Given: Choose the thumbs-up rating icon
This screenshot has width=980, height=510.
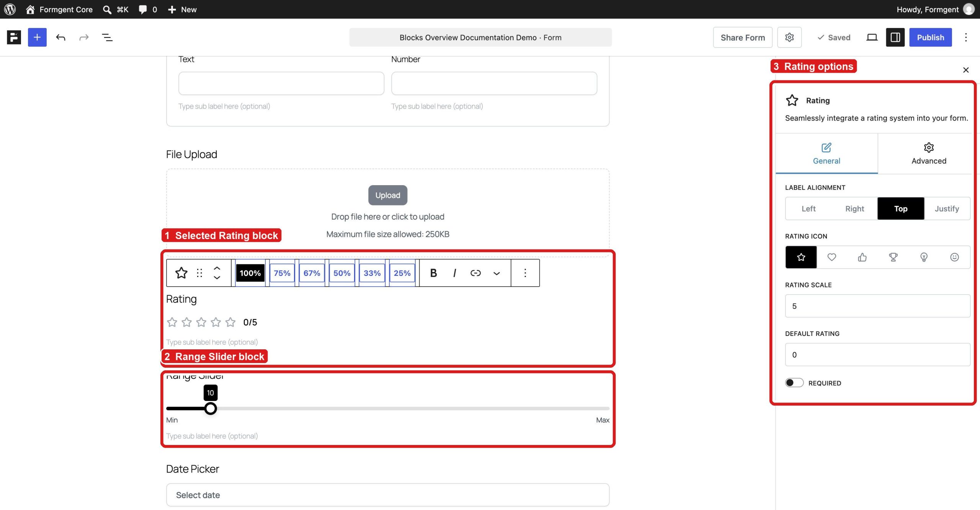Looking at the screenshot, I should tap(862, 257).
